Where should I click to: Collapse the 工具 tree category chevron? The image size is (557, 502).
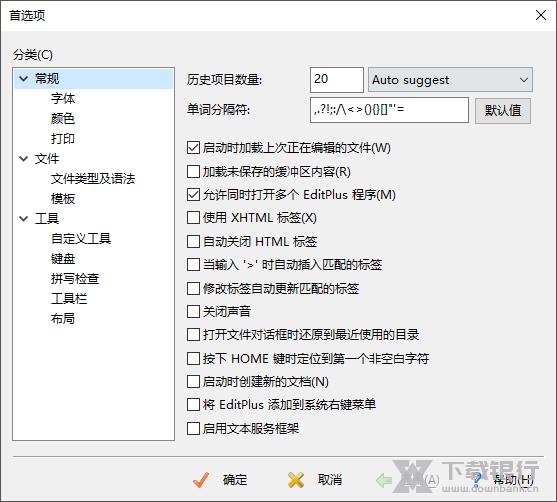[x=23, y=218]
